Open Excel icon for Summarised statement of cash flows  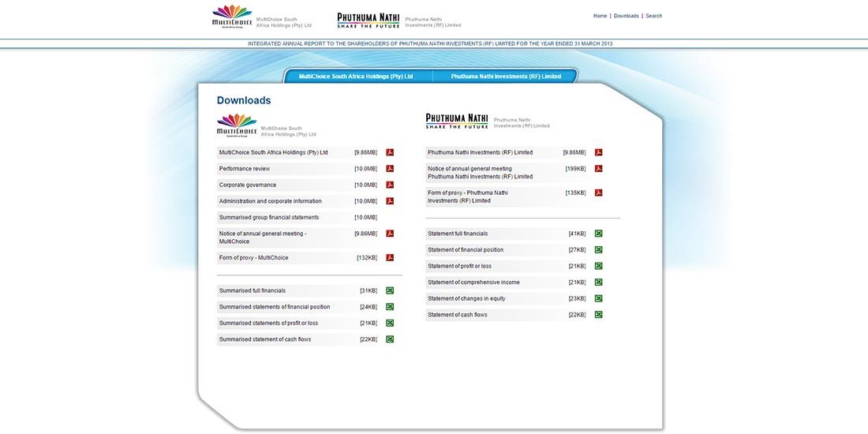pos(390,339)
